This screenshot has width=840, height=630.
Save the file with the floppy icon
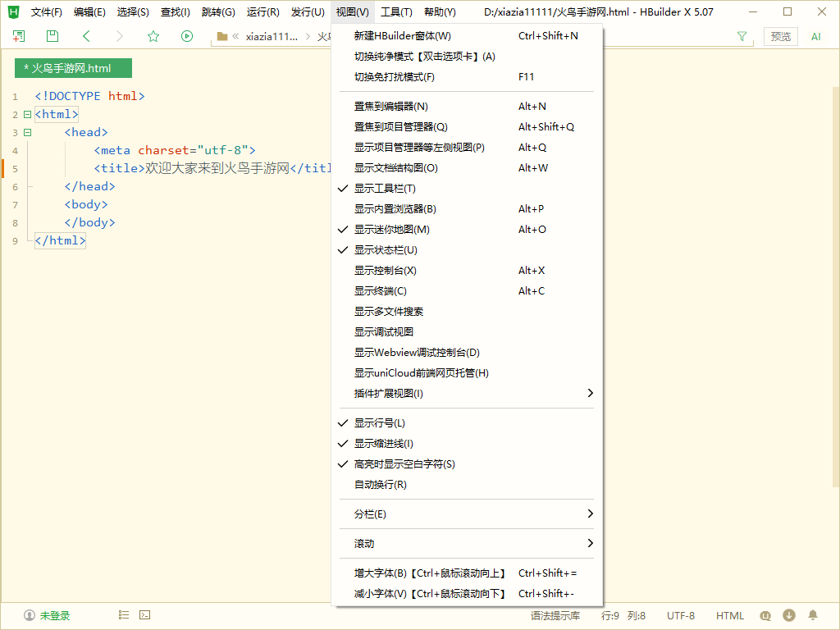tap(52, 36)
